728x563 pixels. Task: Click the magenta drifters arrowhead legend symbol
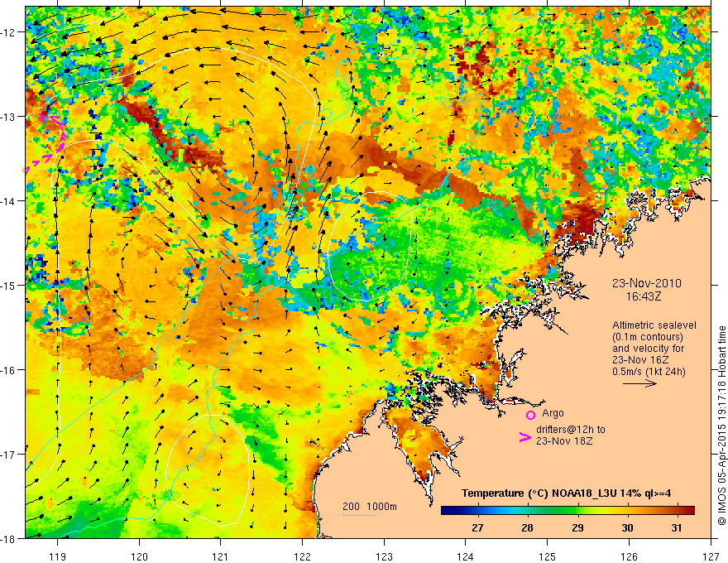click(x=524, y=437)
